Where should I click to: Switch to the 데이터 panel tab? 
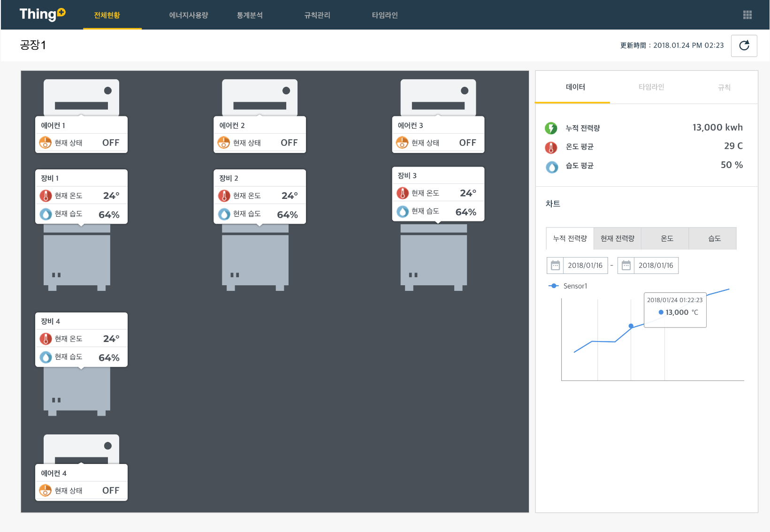[575, 87]
